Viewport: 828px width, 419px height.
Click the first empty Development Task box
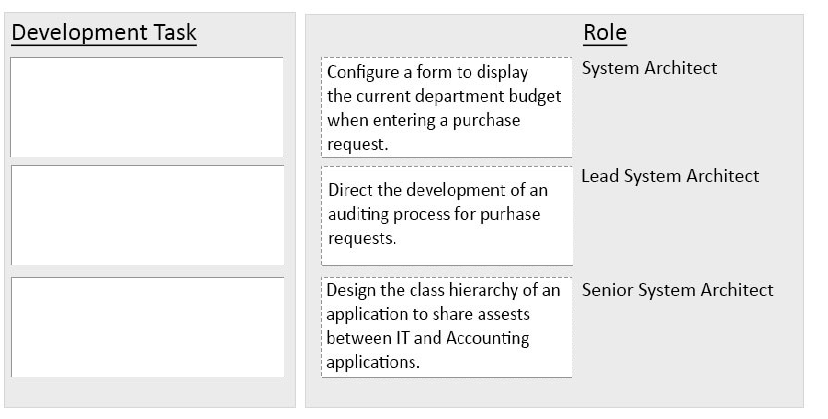147,107
